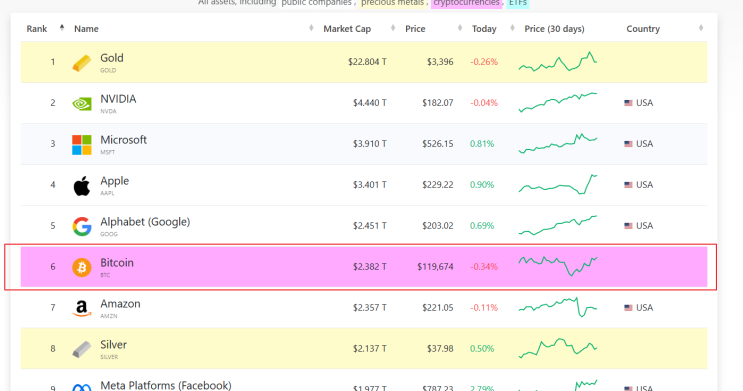Click the USA flag in Alphabet row
Screen dimensions: 743x391
tap(628, 226)
